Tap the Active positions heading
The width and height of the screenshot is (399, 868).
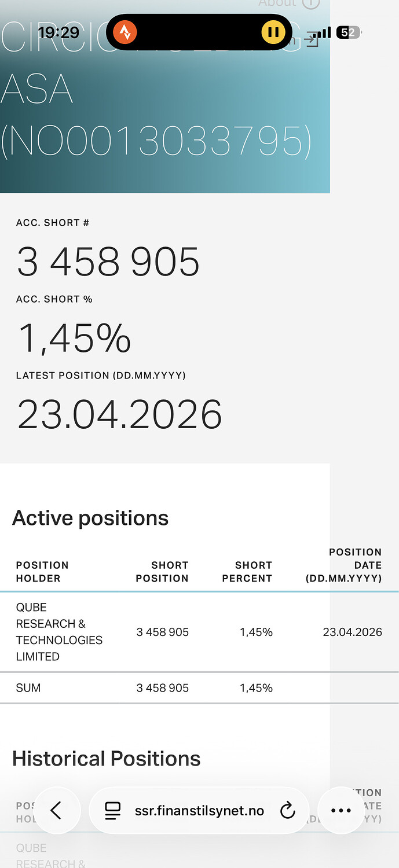tap(90, 518)
